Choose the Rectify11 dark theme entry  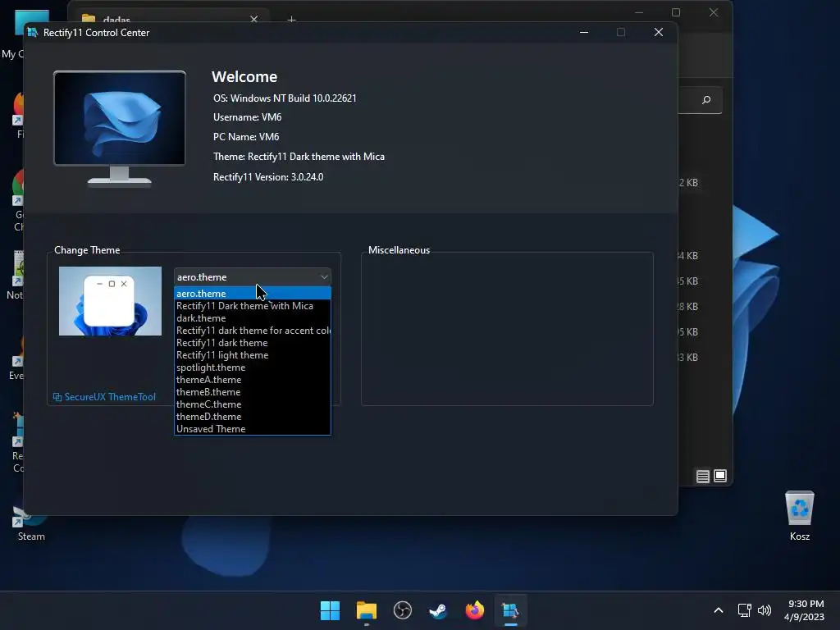tap(253, 343)
